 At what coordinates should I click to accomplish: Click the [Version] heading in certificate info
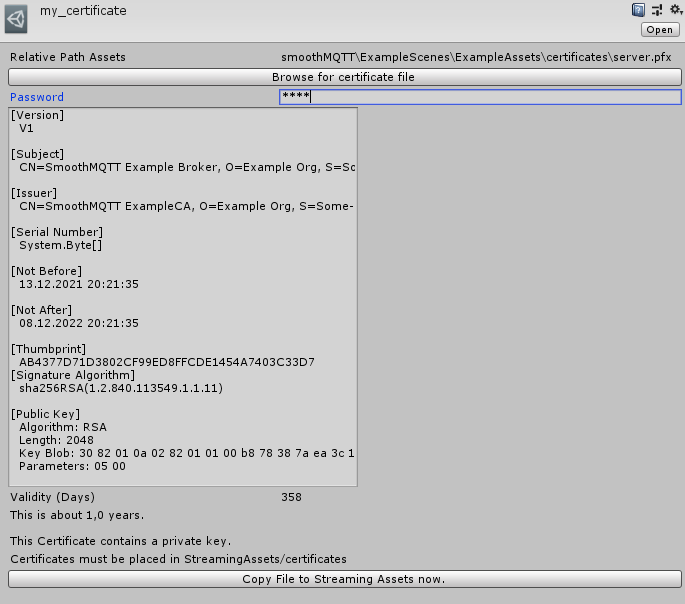tap(38, 115)
